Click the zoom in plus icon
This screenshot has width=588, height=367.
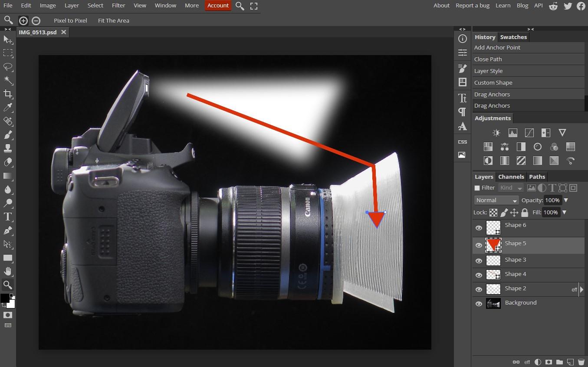tap(23, 20)
